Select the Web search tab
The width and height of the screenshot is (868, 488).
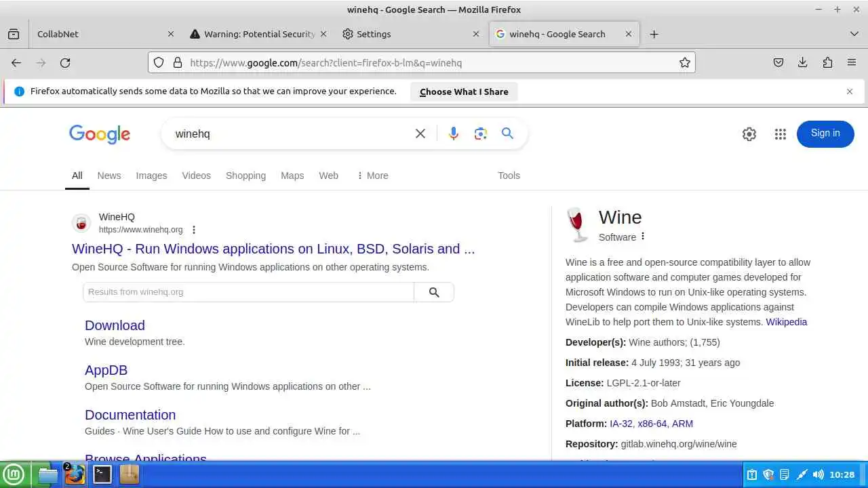pyautogui.click(x=329, y=176)
